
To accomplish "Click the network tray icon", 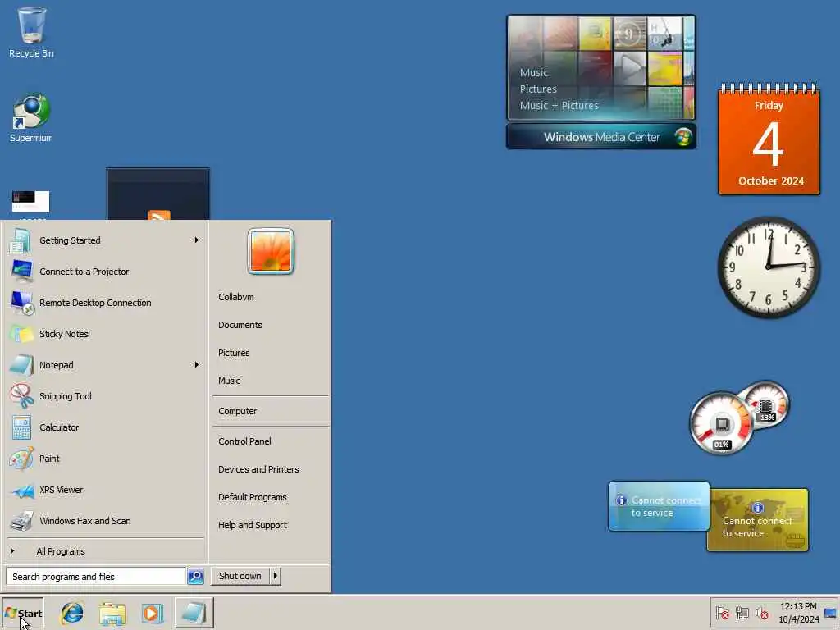I will point(742,613).
